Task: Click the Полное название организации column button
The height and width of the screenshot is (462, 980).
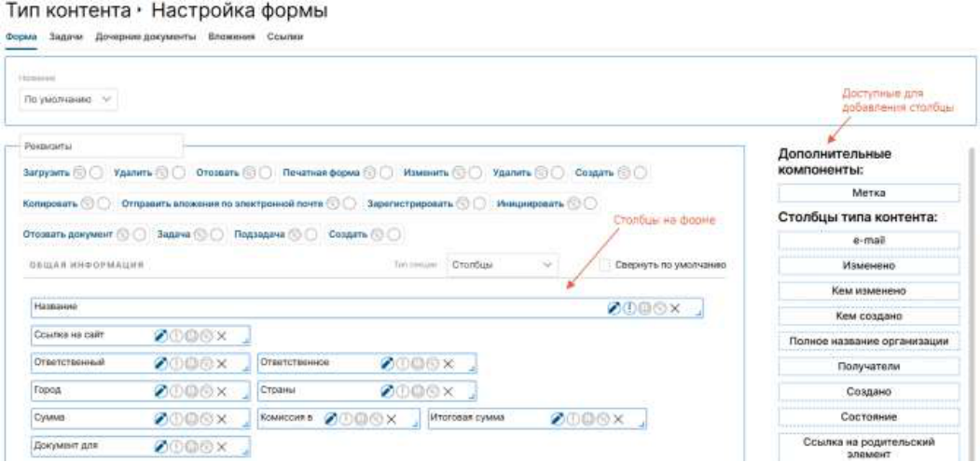Action: [x=869, y=342]
